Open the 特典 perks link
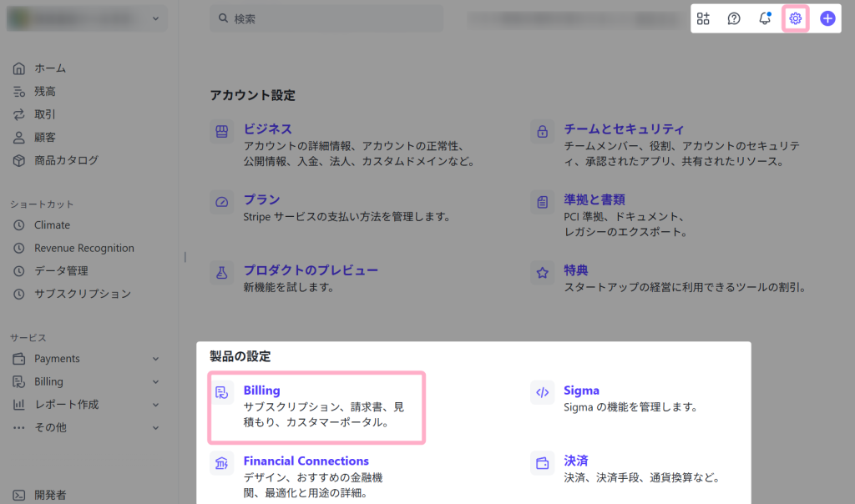Screen dimensions: 855x504 coord(576,270)
